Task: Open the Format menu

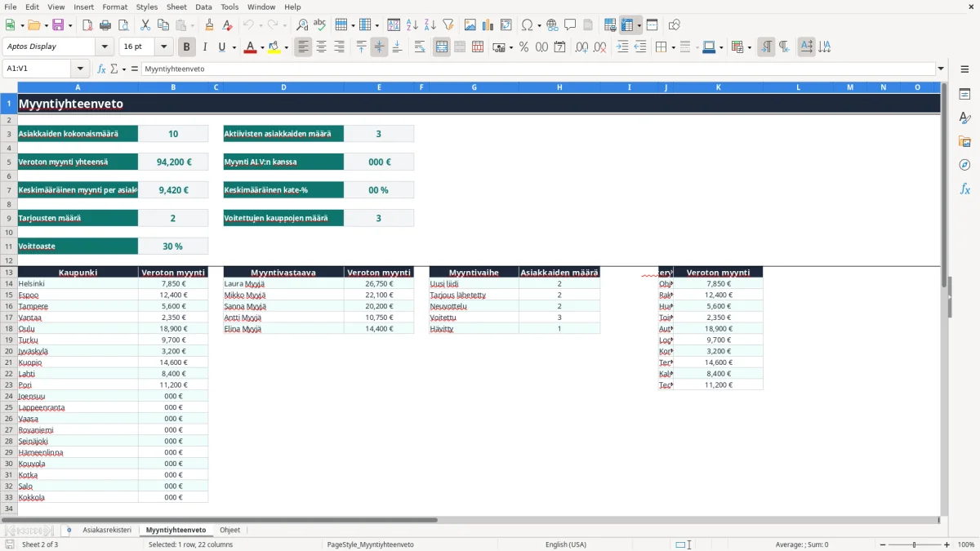Action: coord(114,7)
